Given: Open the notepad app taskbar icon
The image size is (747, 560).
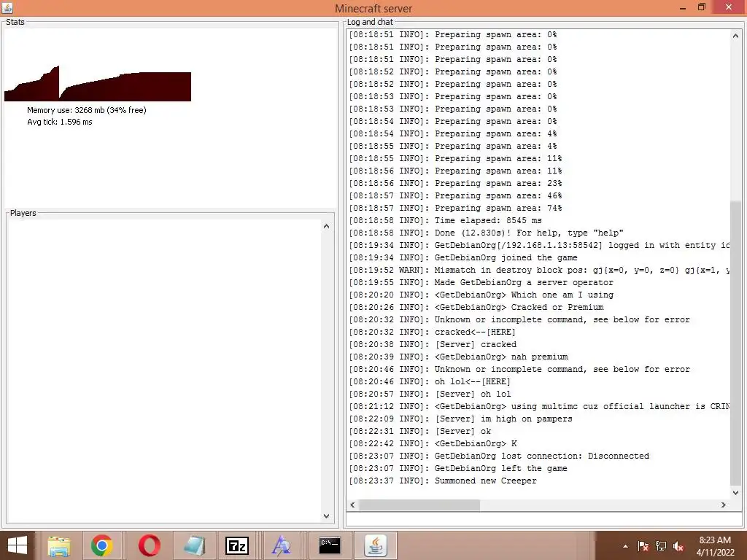Looking at the screenshot, I should (x=194, y=545).
